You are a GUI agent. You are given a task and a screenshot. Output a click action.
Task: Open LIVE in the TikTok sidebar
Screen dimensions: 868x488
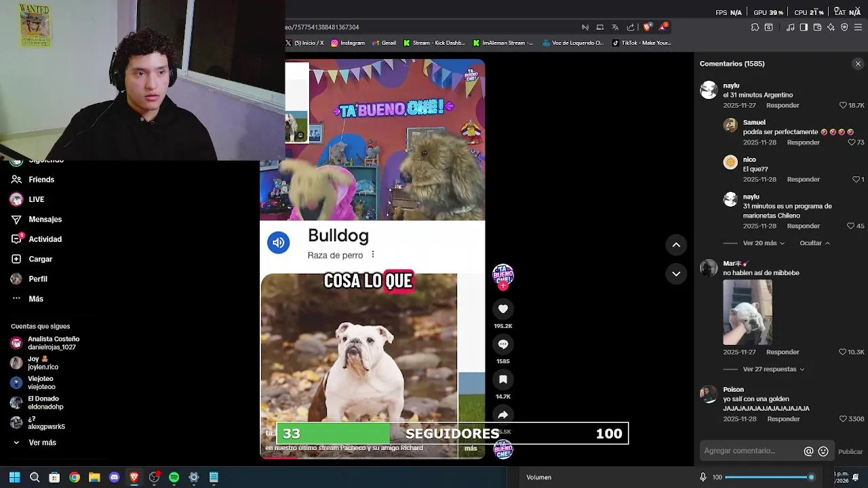point(36,199)
